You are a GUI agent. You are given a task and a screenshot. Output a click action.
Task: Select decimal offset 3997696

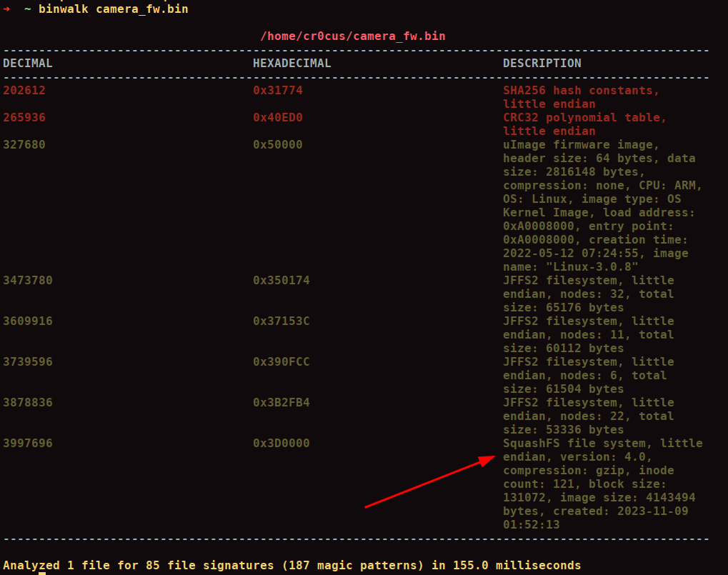pos(28,443)
